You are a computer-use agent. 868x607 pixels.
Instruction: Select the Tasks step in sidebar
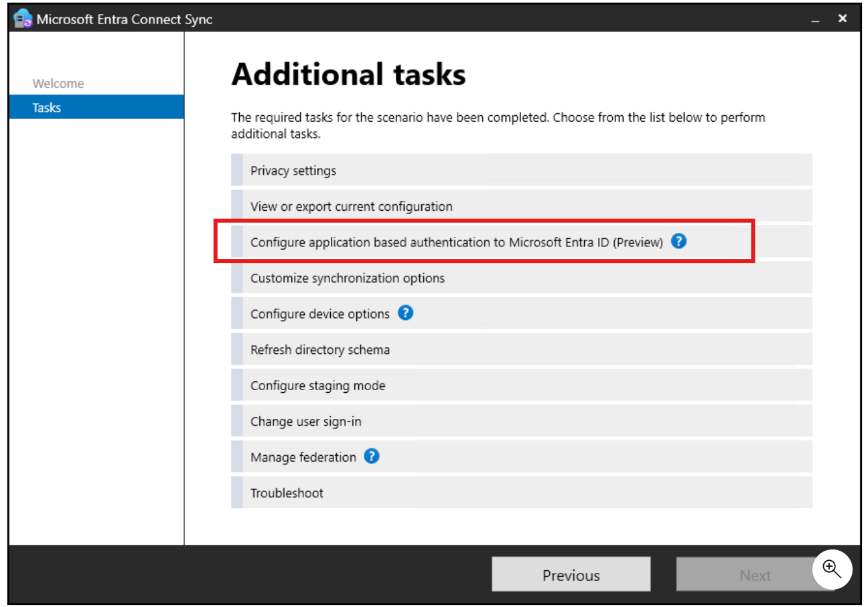(47, 107)
